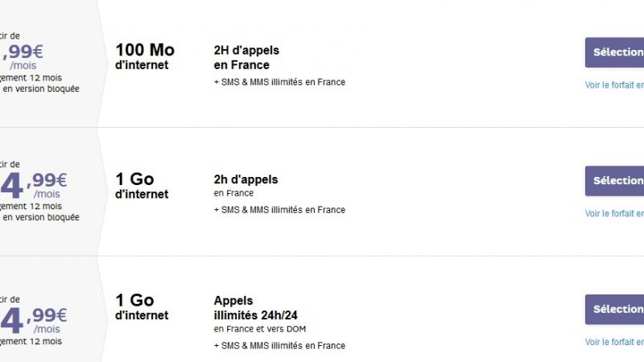Open 'Voir le forfait' link for 2h d'appels 1 Go plan
The width and height of the screenshot is (644, 362).
coord(614,213)
